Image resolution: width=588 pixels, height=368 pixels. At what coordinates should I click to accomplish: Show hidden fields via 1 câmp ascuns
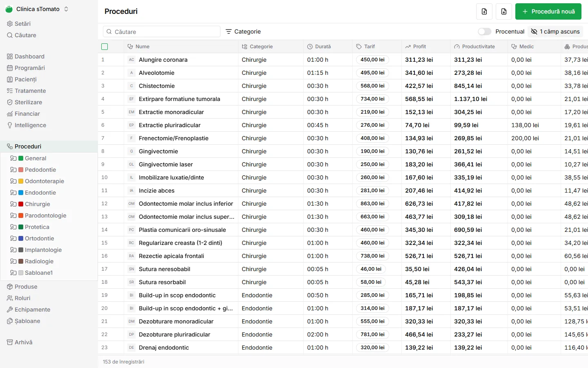click(555, 31)
